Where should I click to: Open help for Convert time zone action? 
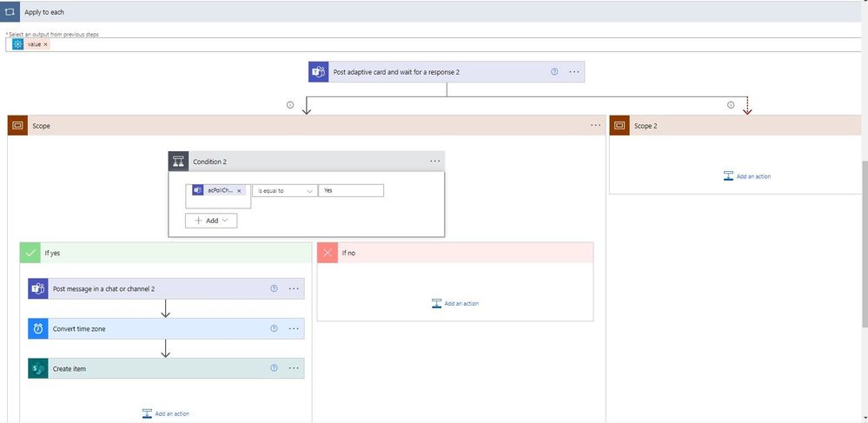[274, 328]
